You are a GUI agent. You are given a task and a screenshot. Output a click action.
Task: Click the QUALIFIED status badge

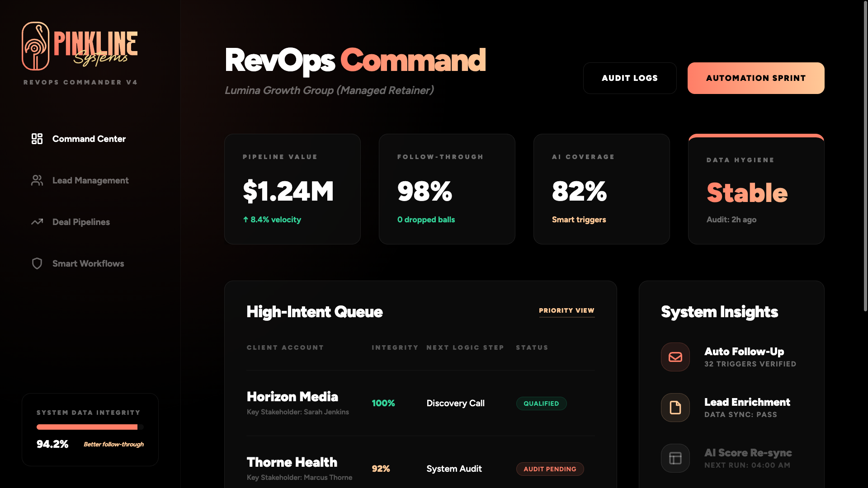pyautogui.click(x=541, y=403)
